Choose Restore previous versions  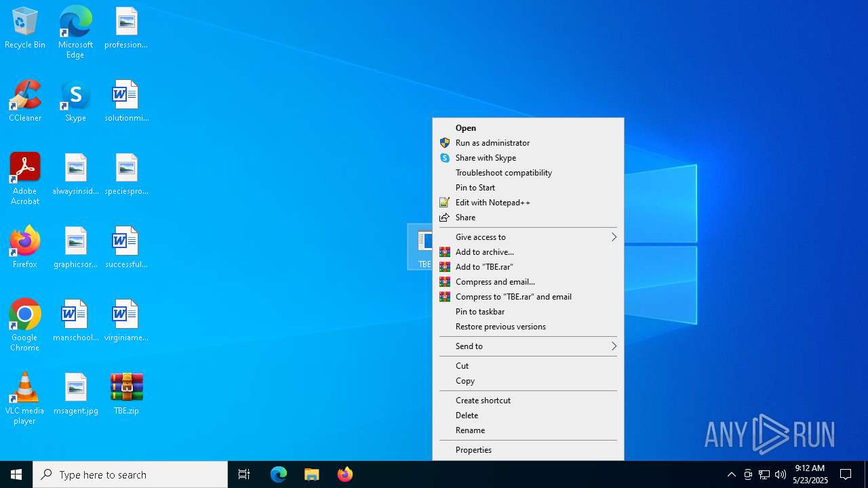point(528,327)
